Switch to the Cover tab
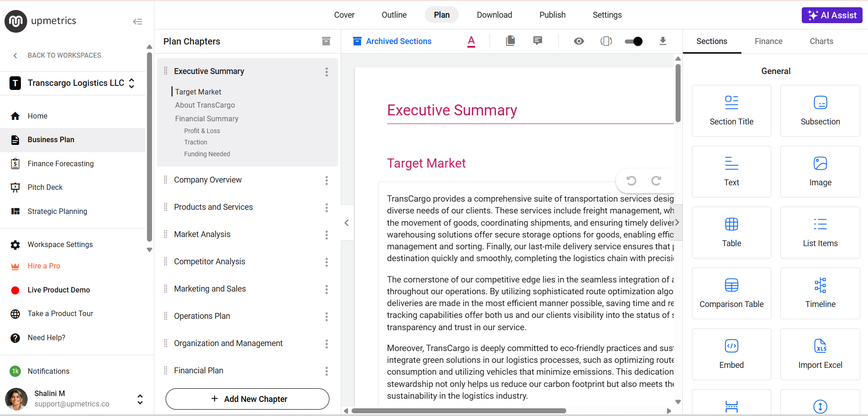 pos(344,15)
